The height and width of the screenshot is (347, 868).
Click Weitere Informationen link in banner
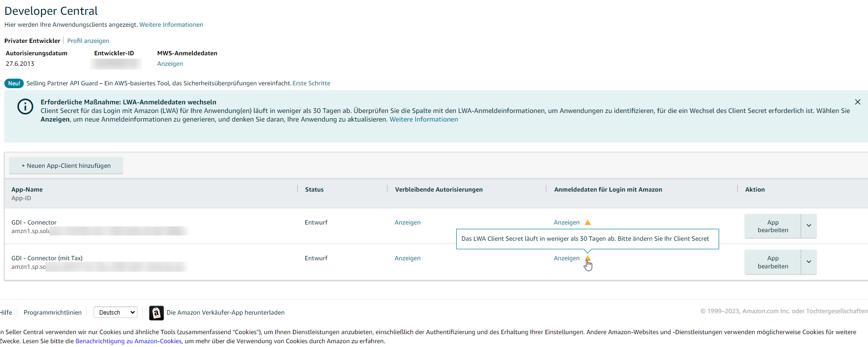[x=423, y=120]
